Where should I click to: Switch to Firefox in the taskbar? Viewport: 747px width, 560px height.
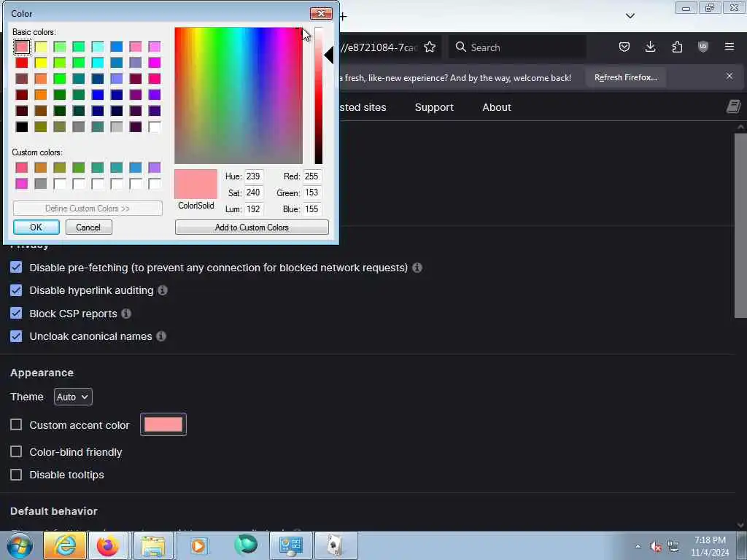(x=108, y=545)
